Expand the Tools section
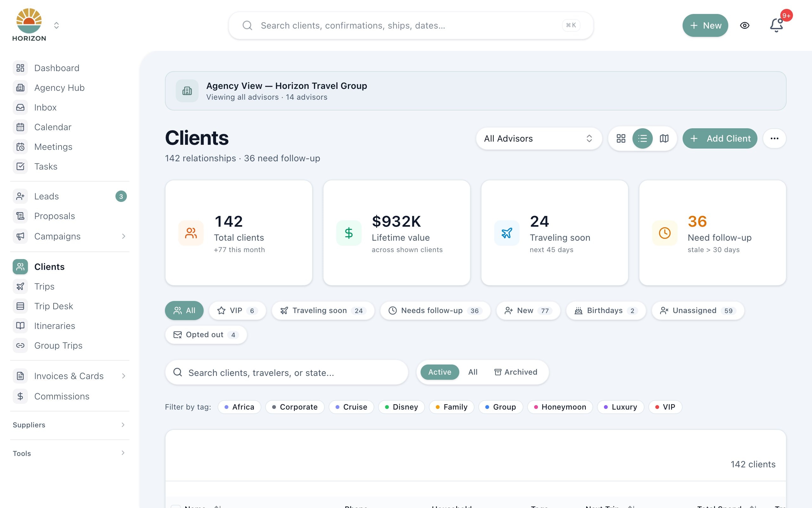 point(70,453)
